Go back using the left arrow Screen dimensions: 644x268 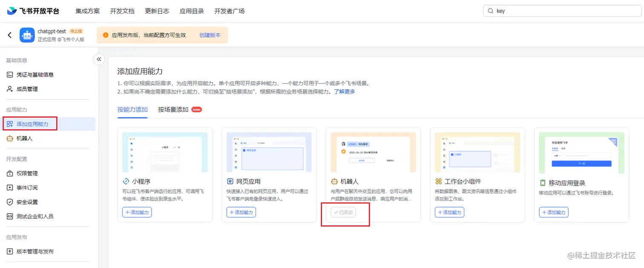10,35
